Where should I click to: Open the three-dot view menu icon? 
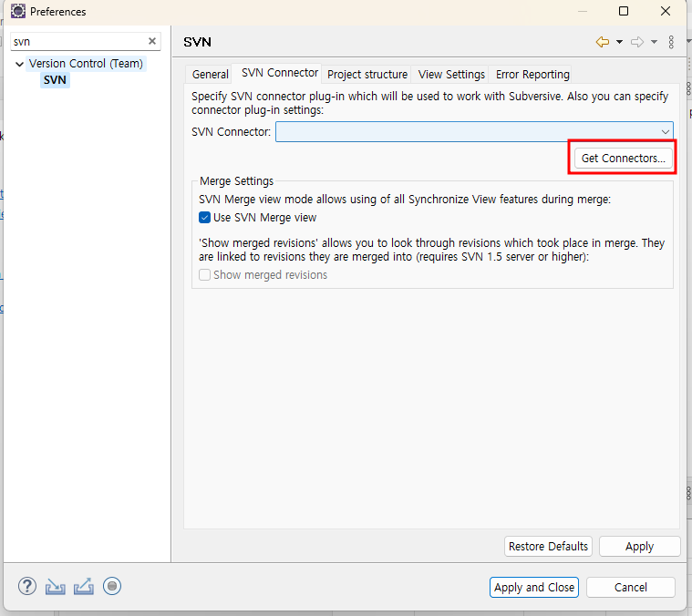[x=671, y=42]
